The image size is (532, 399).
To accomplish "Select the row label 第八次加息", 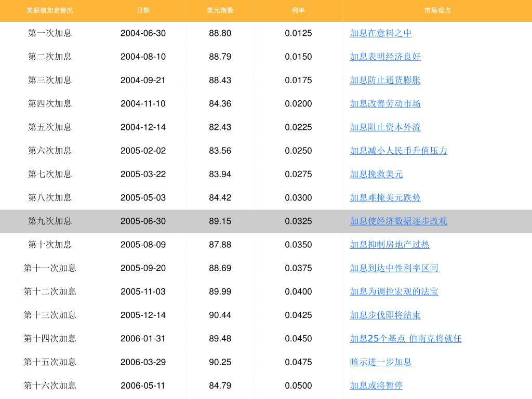I will coord(50,197).
